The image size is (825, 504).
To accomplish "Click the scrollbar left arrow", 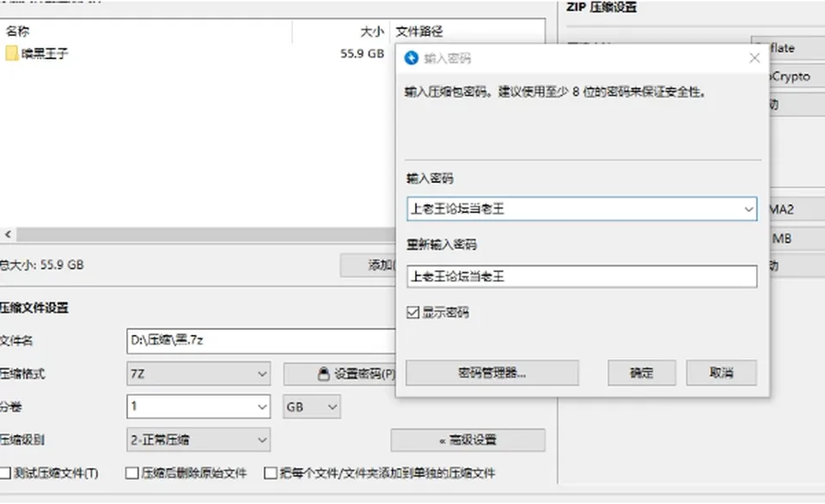I will coord(8,234).
